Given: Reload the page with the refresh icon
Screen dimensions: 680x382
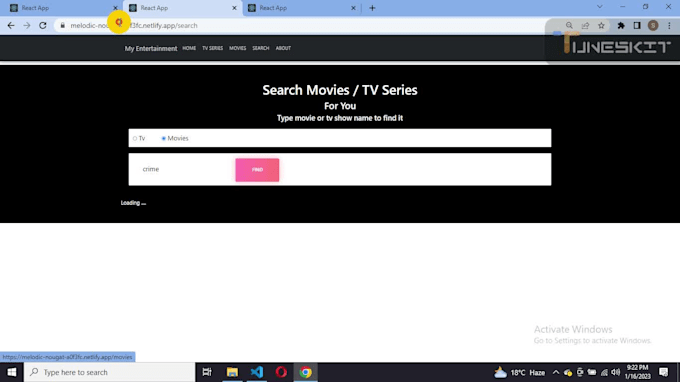Looking at the screenshot, I should point(42,26).
